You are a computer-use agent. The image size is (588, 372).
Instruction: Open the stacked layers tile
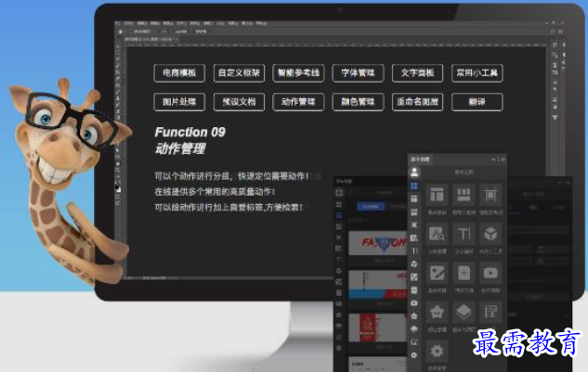464,312
